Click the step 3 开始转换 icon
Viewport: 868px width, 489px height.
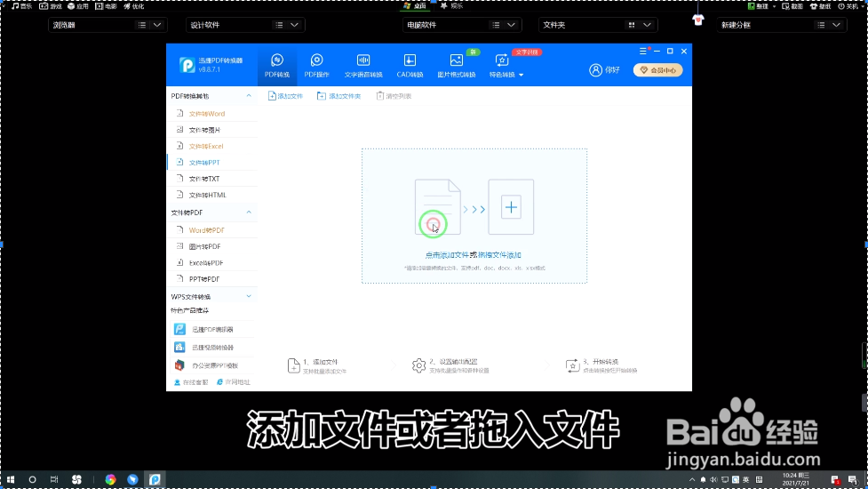[x=572, y=365]
